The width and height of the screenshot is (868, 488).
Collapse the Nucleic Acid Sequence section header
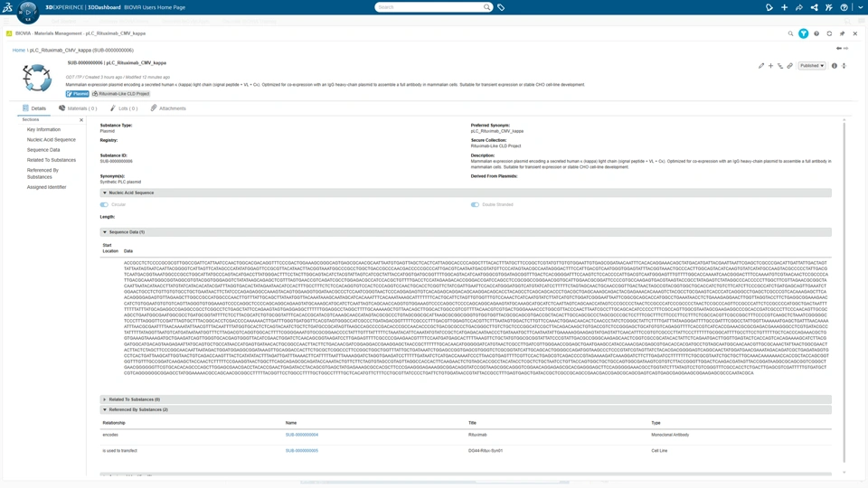point(466,193)
